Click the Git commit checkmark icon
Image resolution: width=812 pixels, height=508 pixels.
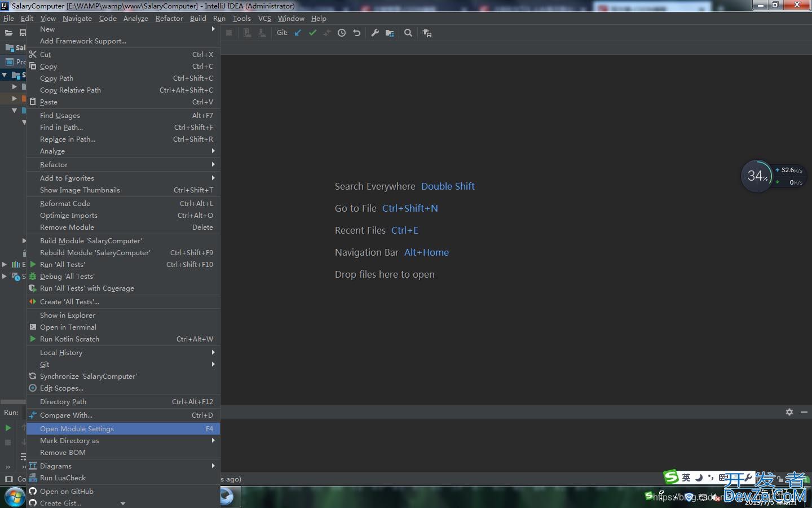coord(312,33)
